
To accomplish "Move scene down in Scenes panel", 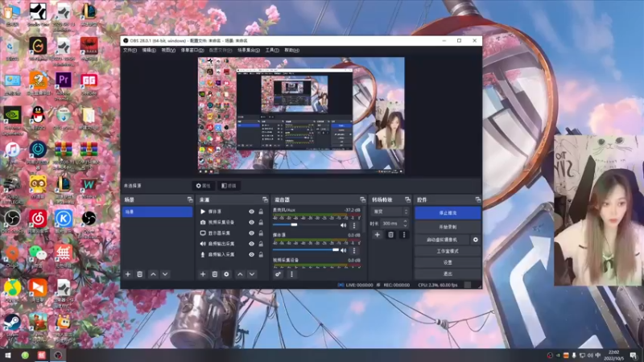I will [x=165, y=274].
